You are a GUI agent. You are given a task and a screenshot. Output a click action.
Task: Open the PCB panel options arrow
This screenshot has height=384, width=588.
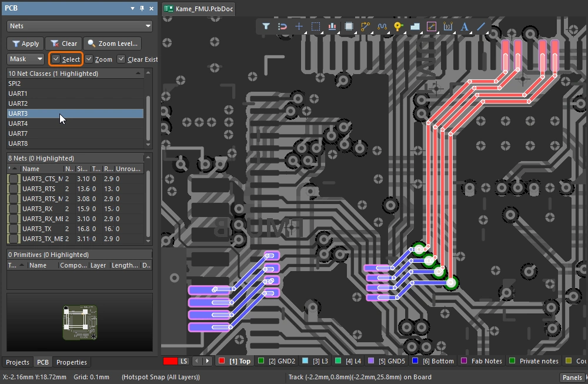pyautogui.click(x=132, y=9)
